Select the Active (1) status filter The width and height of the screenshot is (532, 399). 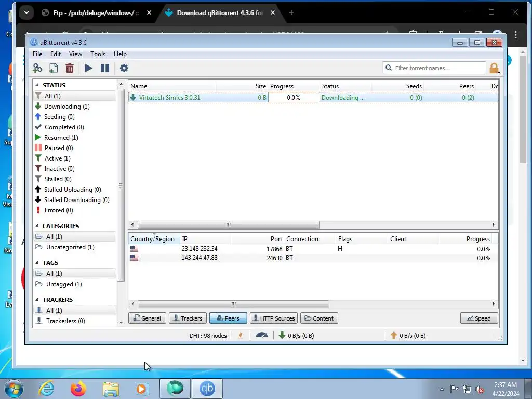click(x=57, y=158)
